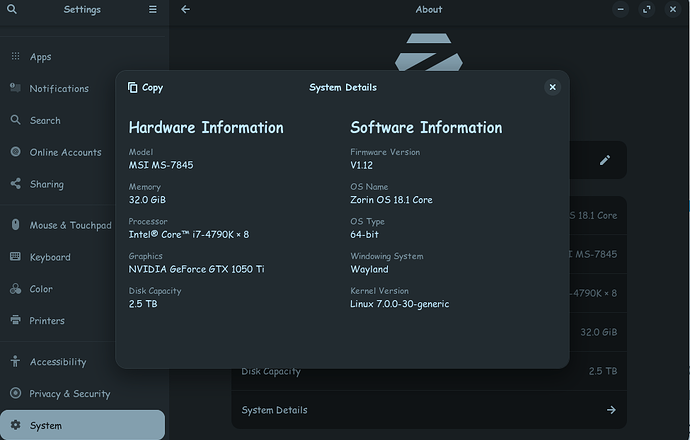Viewport: 690px width, 440px height.
Task: Open the Accessibility settings section
Action: coord(83,362)
